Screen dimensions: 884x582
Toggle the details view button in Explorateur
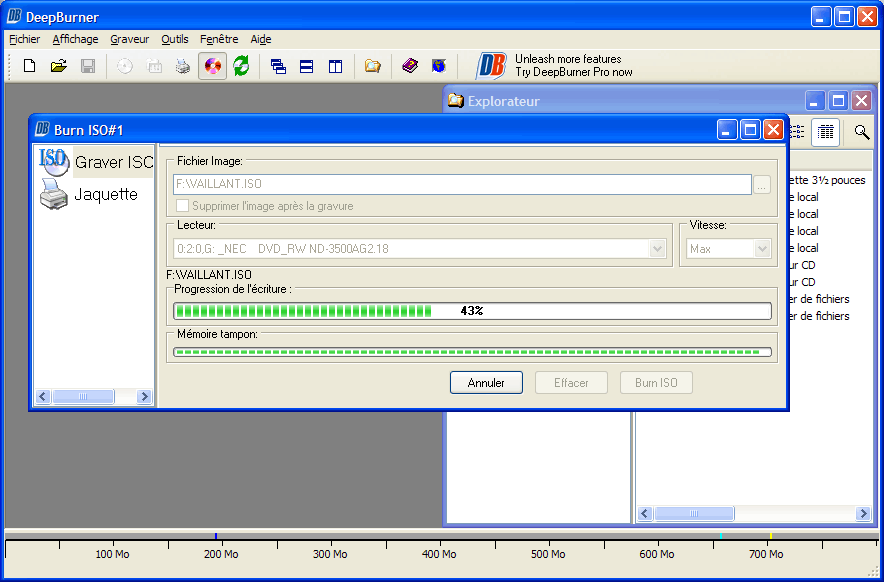tap(825, 131)
